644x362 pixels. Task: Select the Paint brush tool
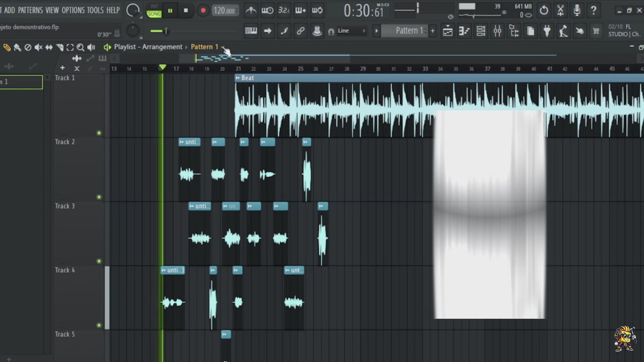17,47
